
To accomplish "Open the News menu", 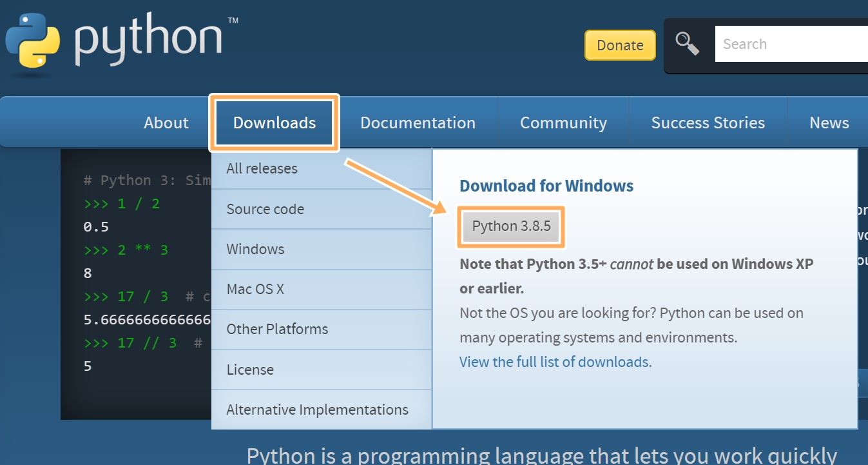I will pyautogui.click(x=829, y=123).
